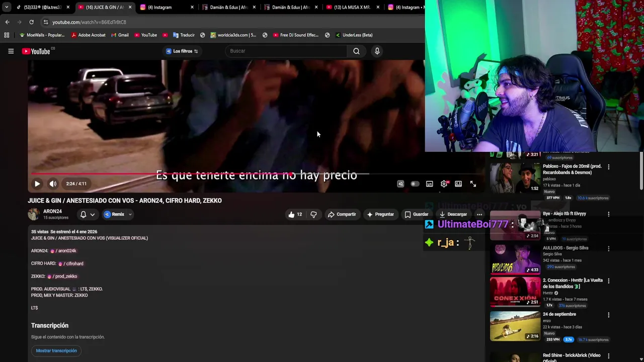Enter fullscreen mode
The height and width of the screenshot is (362, 644).
[x=473, y=184]
